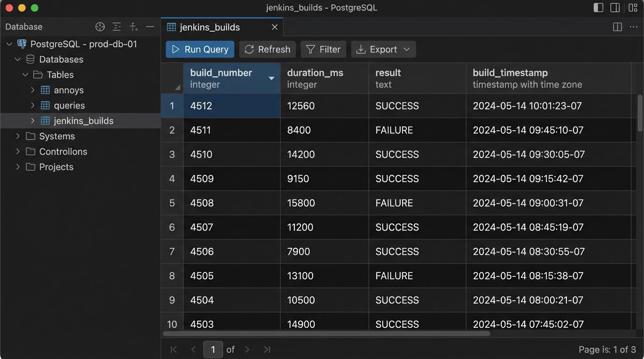Image resolution: width=644 pixels, height=359 pixels.
Task: Toggle the secondary right sidebar visibility
Action: [x=615, y=8]
